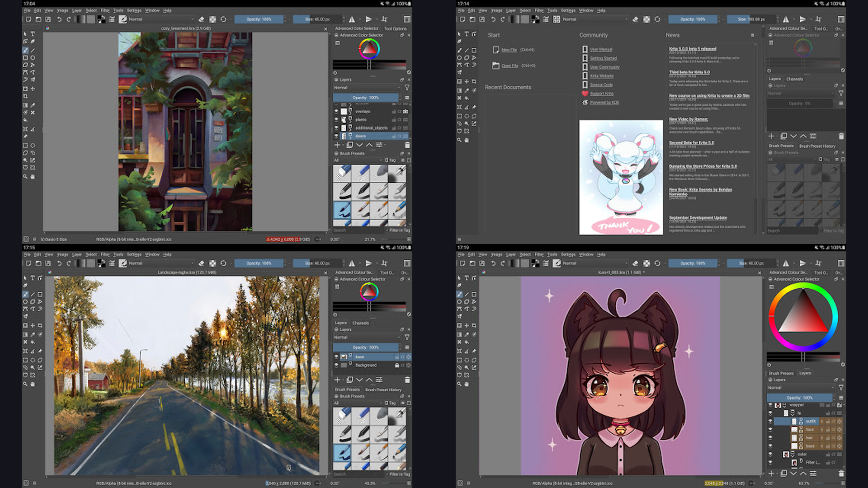Open the Krita 5.0.0 beta 5 released article
The image size is (868, 488).
(692, 49)
